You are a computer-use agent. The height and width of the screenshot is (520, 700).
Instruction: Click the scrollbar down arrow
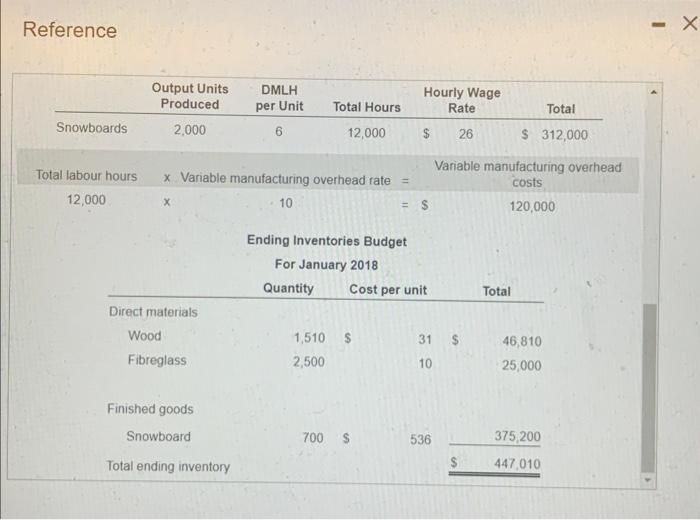click(649, 481)
